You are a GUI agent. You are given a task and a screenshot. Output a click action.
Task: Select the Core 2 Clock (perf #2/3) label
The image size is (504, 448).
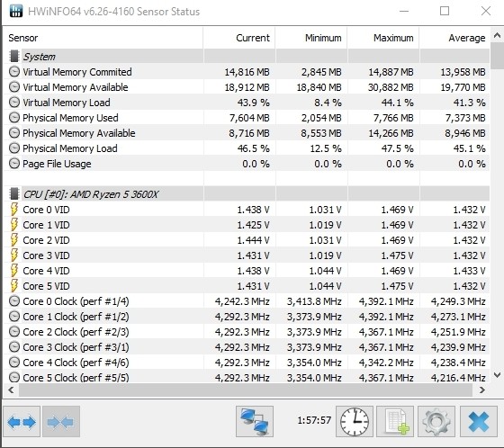point(76,332)
